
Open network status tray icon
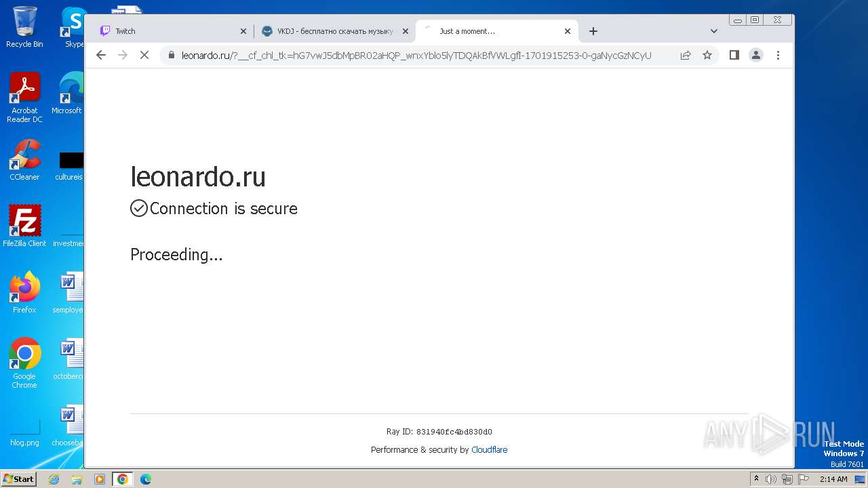click(787, 479)
